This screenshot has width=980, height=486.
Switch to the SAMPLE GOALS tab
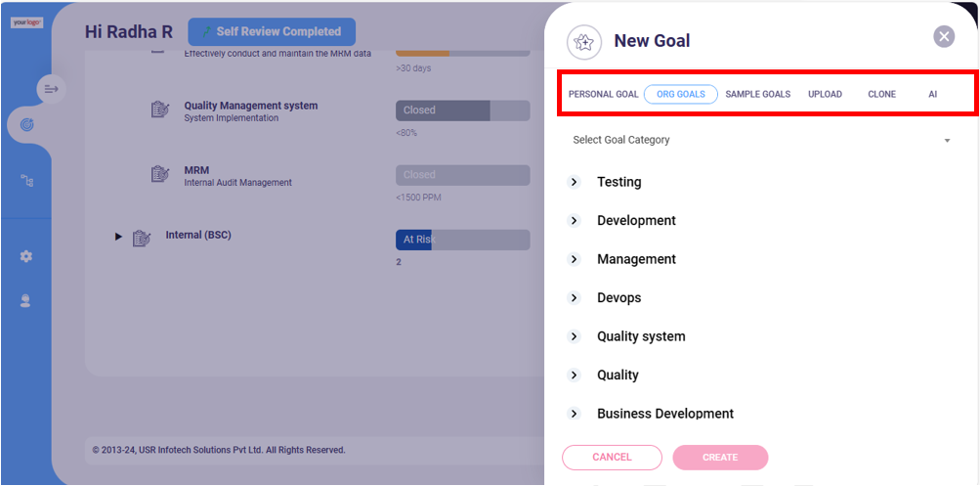(757, 95)
